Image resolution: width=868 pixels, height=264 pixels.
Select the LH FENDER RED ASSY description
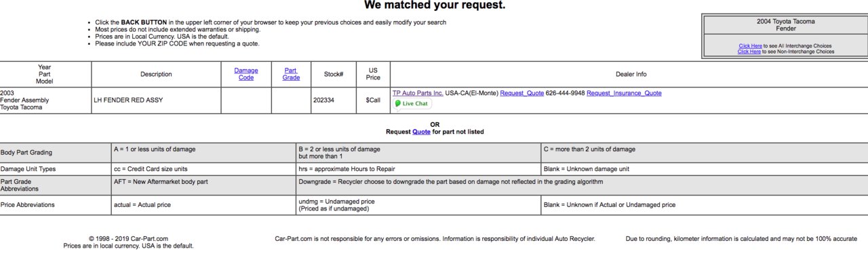pyautogui.click(x=128, y=100)
